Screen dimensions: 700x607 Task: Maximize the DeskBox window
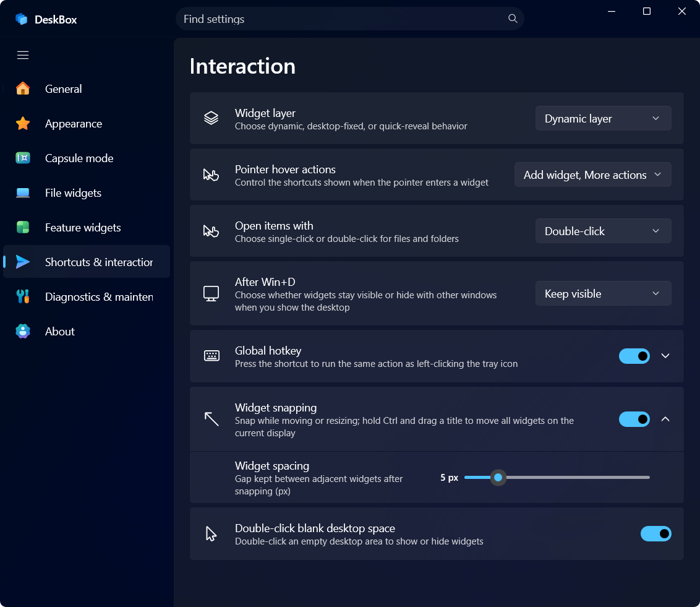646,11
